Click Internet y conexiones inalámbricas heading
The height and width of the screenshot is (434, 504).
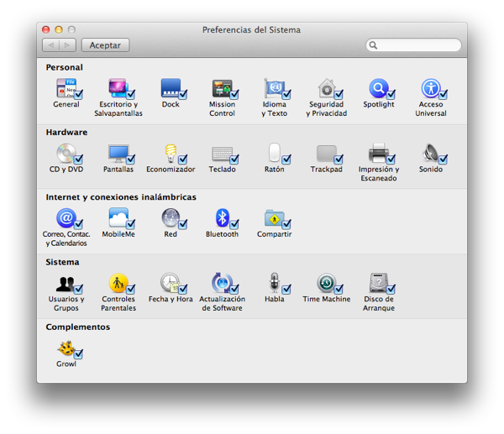click(121, 197)
